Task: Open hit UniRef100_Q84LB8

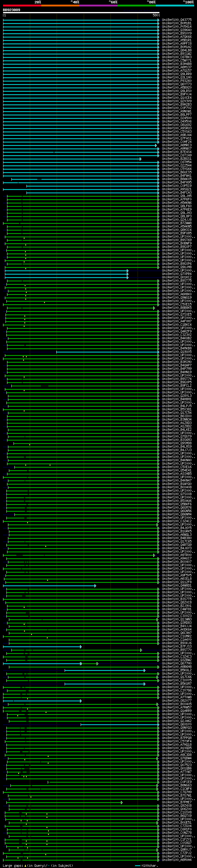Action: pos(177,50)
